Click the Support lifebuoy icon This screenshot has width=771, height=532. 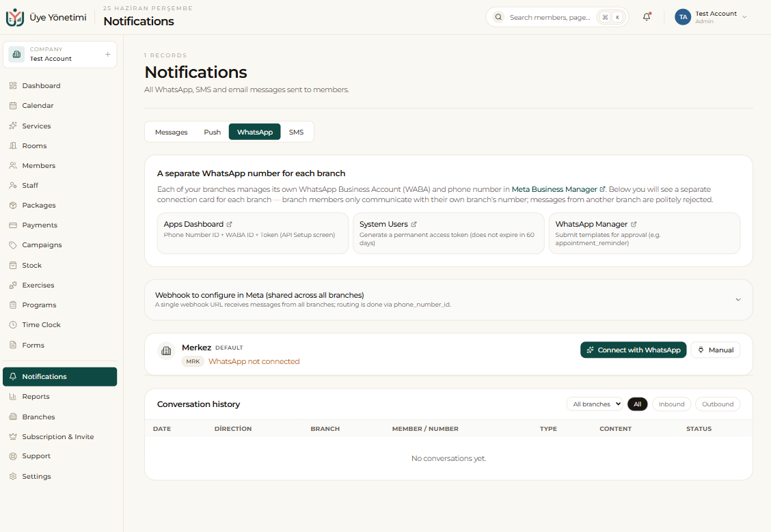pyautogui.click(x=13, y=456)
